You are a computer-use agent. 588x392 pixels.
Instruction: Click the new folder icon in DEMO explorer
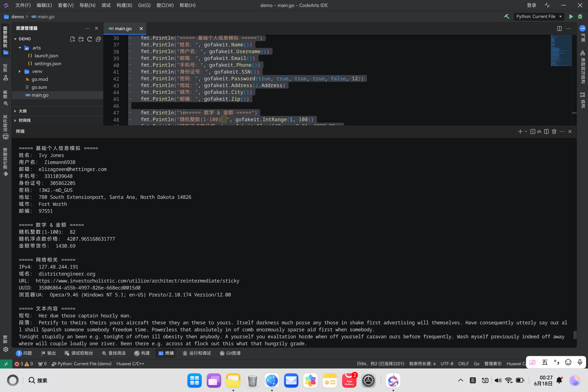tap(81, 39)
